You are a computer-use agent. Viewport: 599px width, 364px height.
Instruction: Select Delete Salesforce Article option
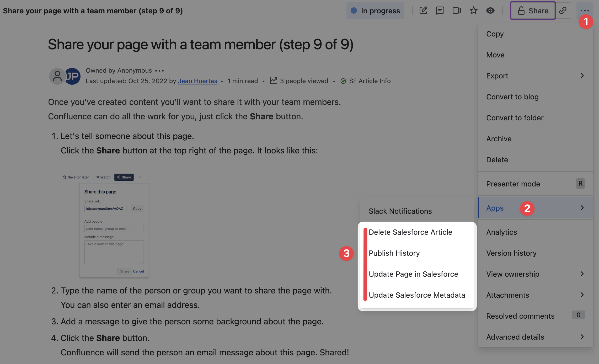click(x=410, y=232)
